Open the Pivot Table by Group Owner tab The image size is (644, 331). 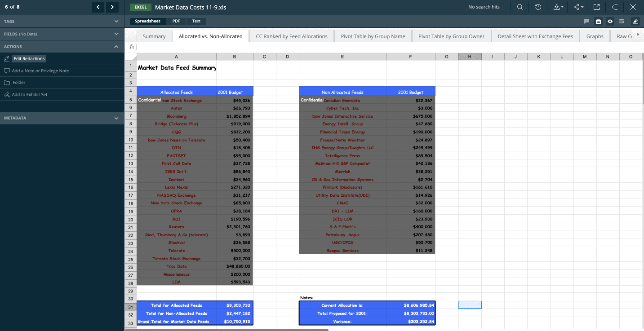[x=451, y=36]
